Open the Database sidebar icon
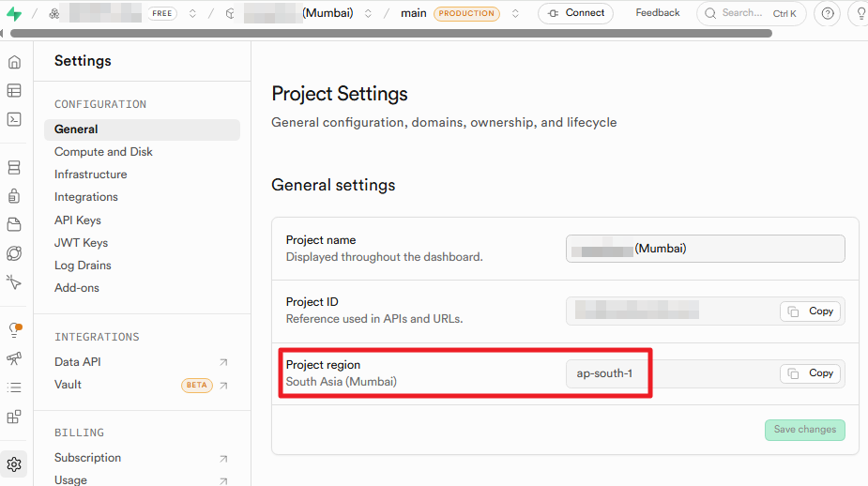Image resolution: width=868 pixels, height=486 pixels. pos(14,167)
